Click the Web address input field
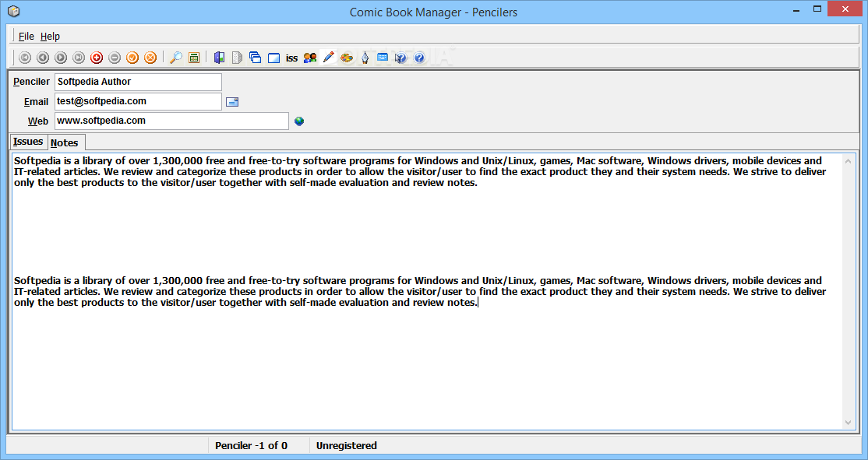The height and width of the screenshot is (460, 868). (171, 121)
